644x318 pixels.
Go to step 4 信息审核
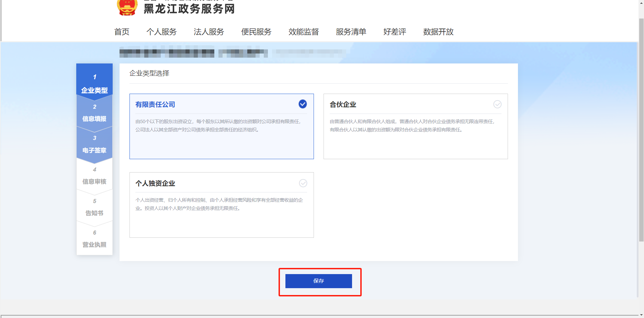coord(94,176)
